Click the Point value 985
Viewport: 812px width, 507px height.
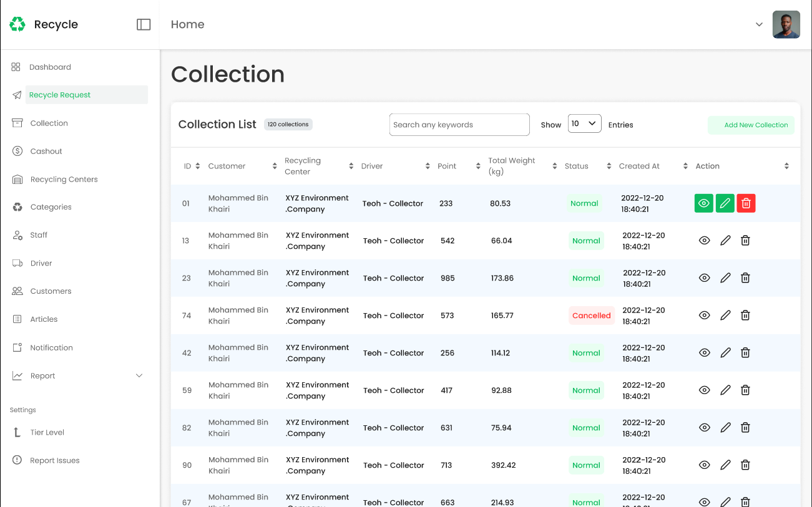click(448, 278)
